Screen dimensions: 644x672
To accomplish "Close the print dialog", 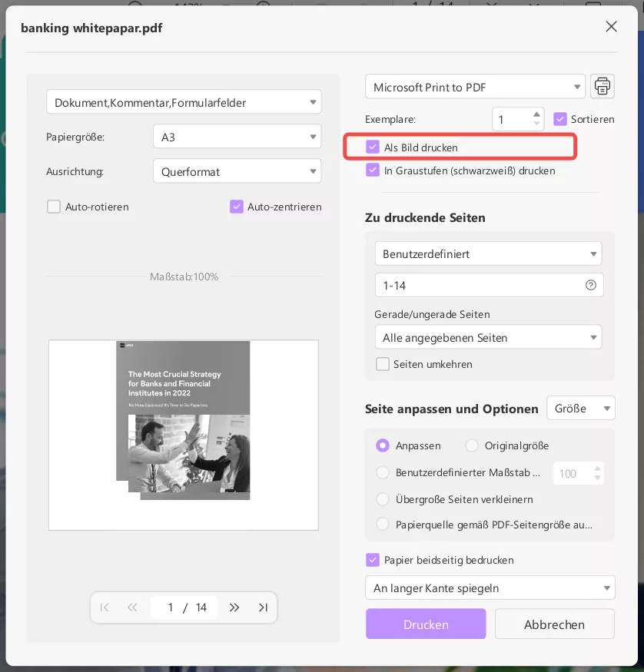I will pyautogui.click(x=611, y=27).
